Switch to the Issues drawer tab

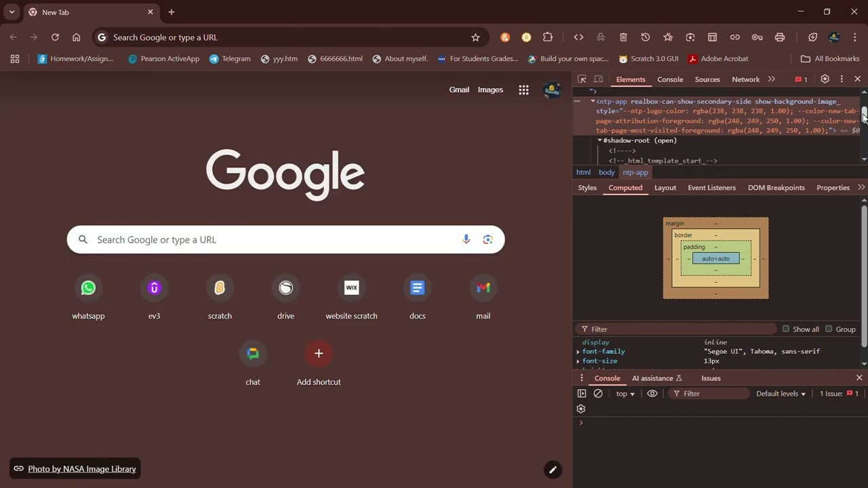pyautogui.click(x=711, y=378)
